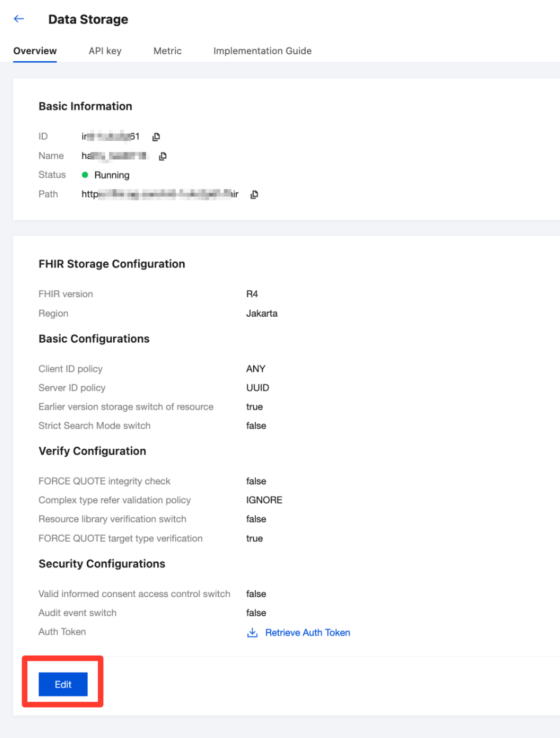Click the blue Edit button

pyautogui.click(x=63, y=684)
